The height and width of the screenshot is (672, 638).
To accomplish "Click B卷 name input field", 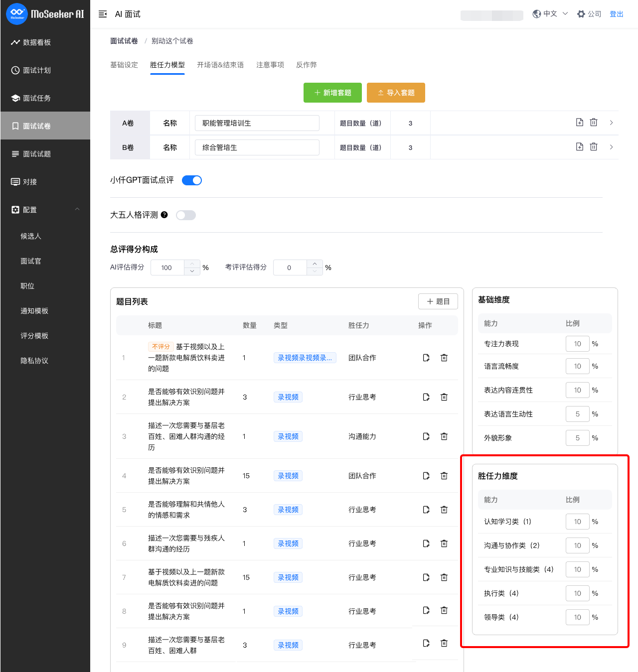I will [x=257, y=147].
